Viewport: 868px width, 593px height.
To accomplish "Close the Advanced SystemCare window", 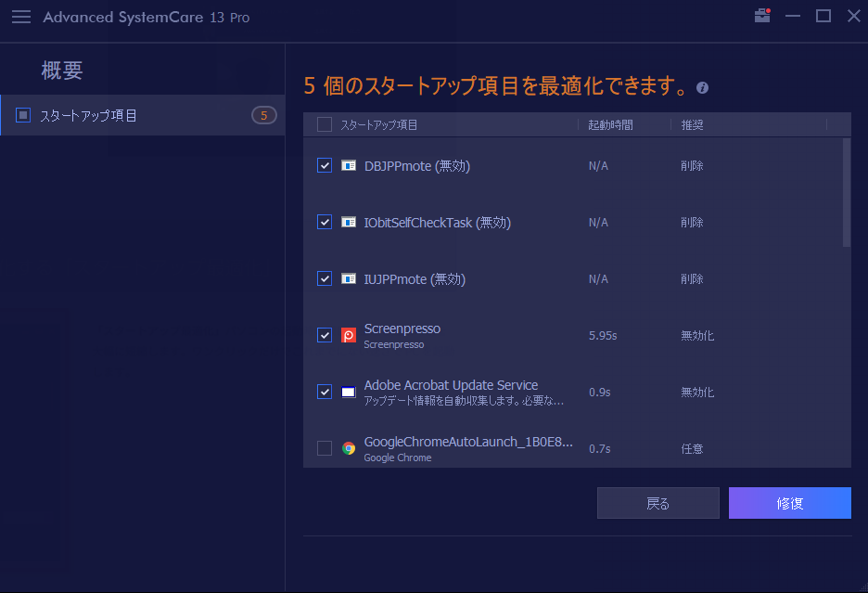I will [x=854, y=16].
